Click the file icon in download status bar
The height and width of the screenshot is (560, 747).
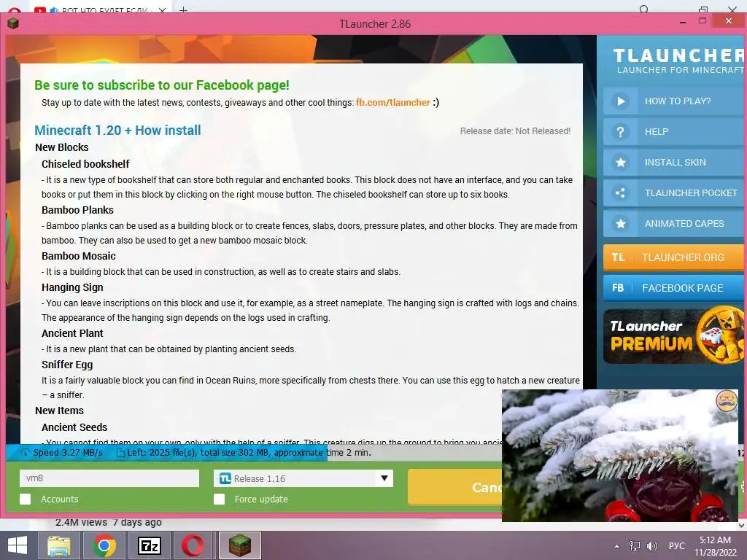pyautogui.click(x=120, y=452)
